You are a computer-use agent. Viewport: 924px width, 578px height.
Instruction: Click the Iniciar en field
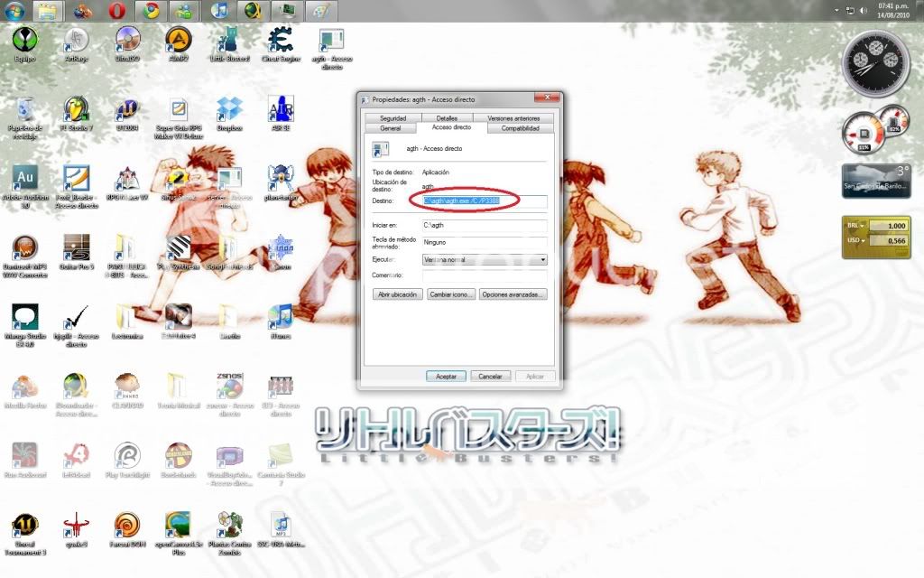pyautogui.click(x=485, y=225)
